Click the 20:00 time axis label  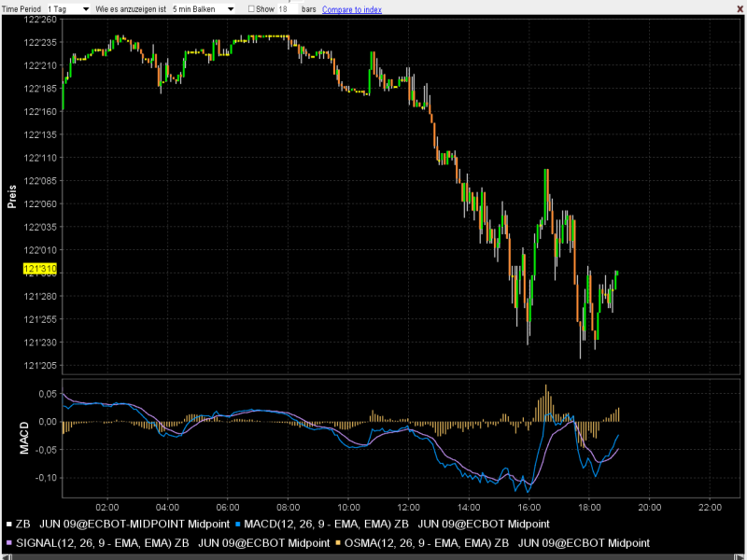(650, 508)
